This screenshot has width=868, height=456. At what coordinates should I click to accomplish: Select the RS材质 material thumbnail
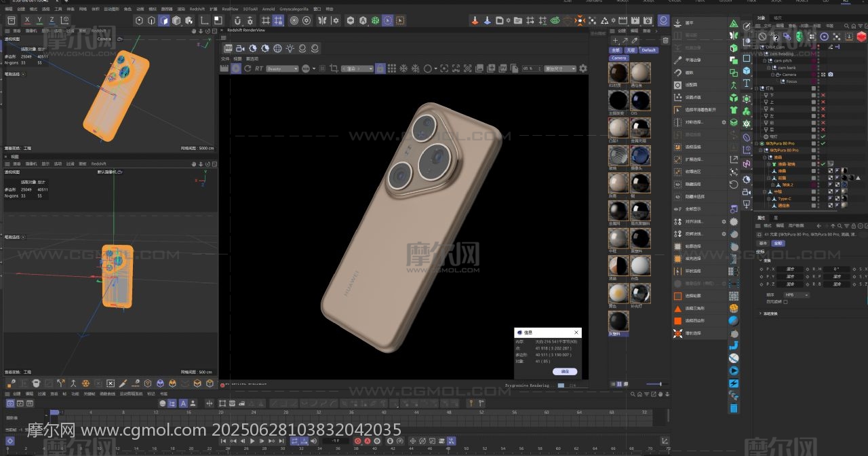point(618,73)
